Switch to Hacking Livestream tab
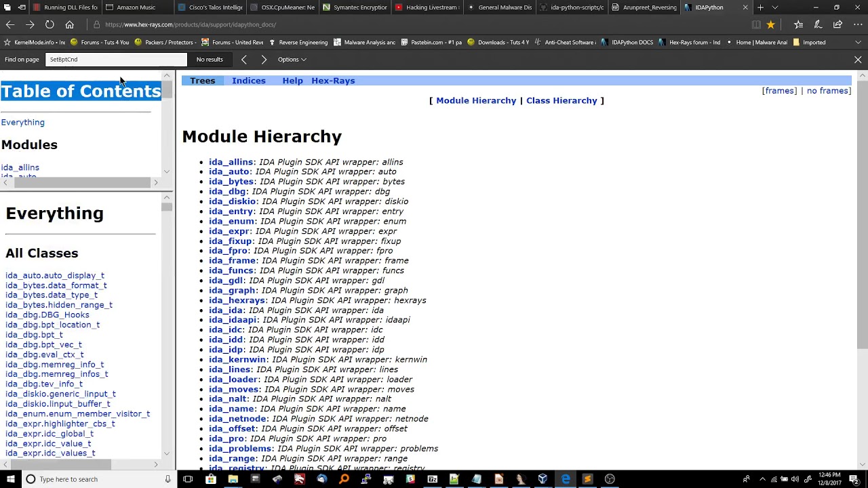Image resolution: width=868 pixels, height=488 pixels. [x=427, y=7]
